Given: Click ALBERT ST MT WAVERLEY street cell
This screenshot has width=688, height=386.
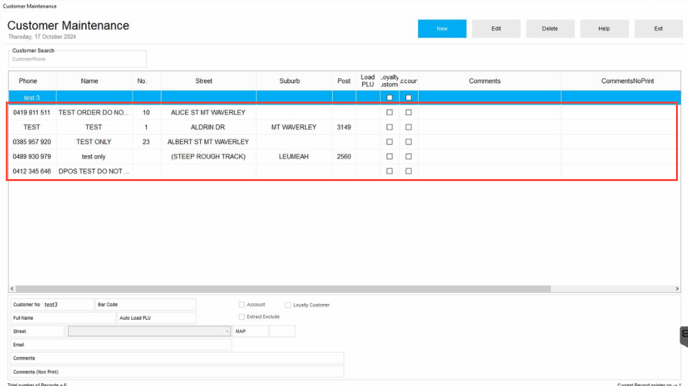Looking at the screenshot, I should (208, 142).
